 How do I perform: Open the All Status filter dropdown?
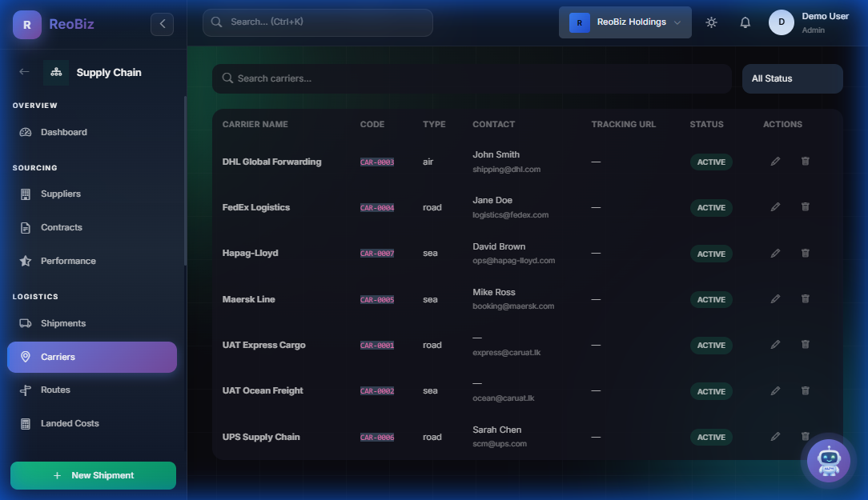pos(792,78)
